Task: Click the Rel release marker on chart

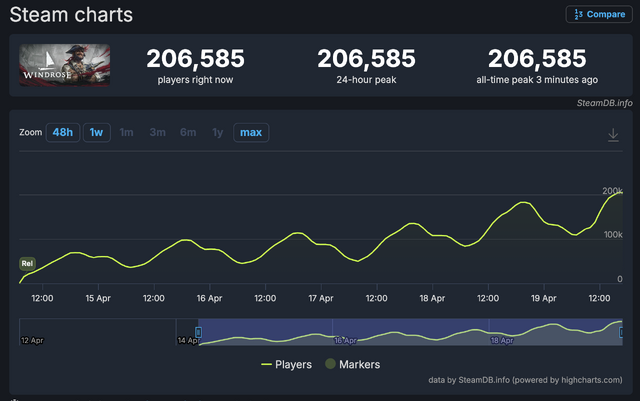Action: [27, 263]
